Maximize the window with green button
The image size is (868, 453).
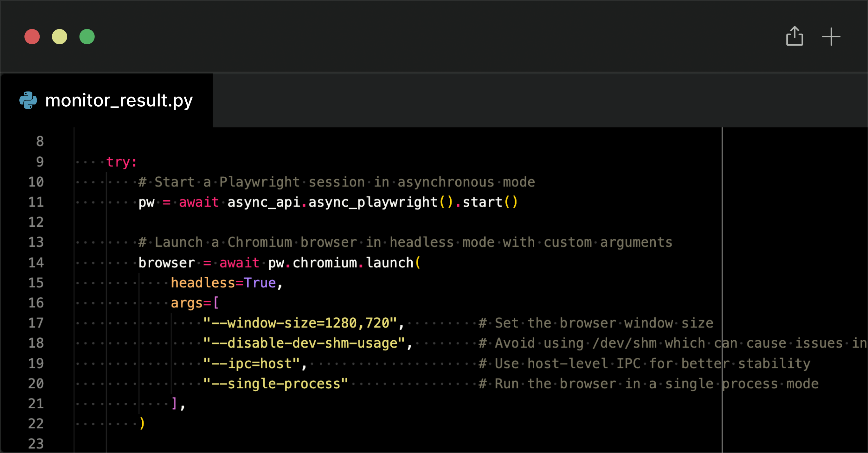(87, 36)
